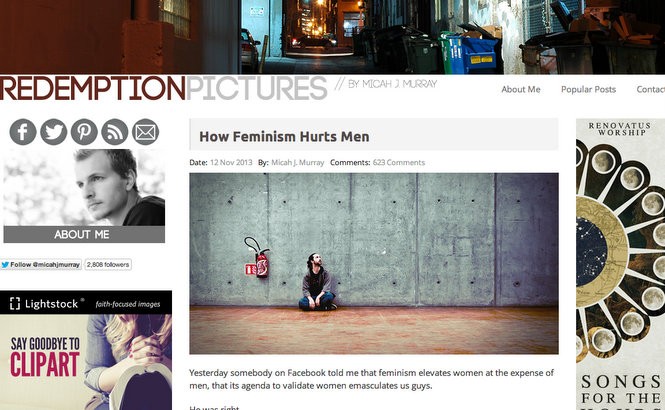Open the ABOUT ME banner under portrait
This screenshot has width=665, height=410.
[x=84, y=234]
